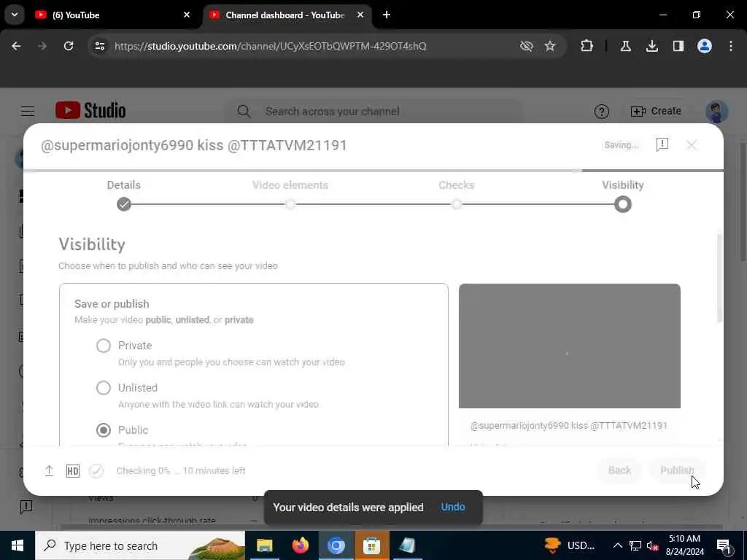Go to the Details step
747x560 pixels.
pyautogui.click(x=124, y=195)
